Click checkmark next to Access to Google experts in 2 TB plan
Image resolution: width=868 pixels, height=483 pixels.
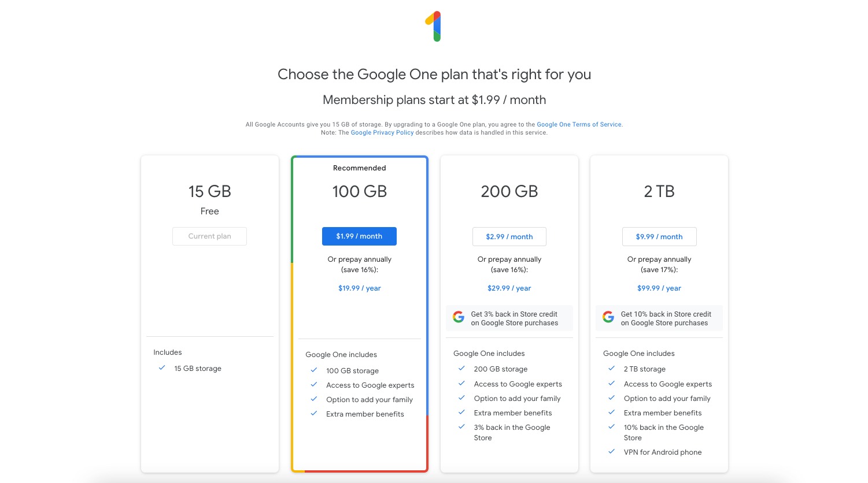(611, 383)
